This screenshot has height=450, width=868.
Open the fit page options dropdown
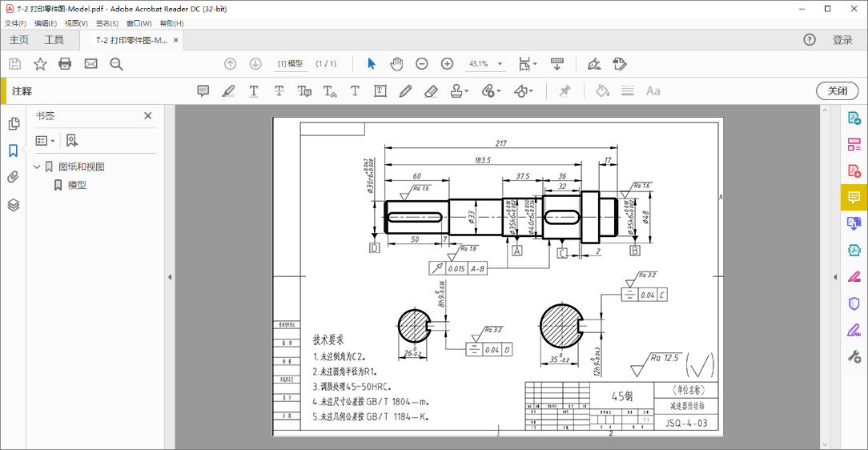pyautogui.click(x=528, y=64)
